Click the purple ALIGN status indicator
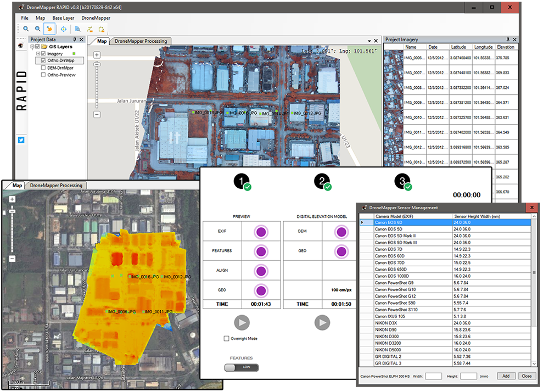549x392 pixels. [x=261, y=271]
